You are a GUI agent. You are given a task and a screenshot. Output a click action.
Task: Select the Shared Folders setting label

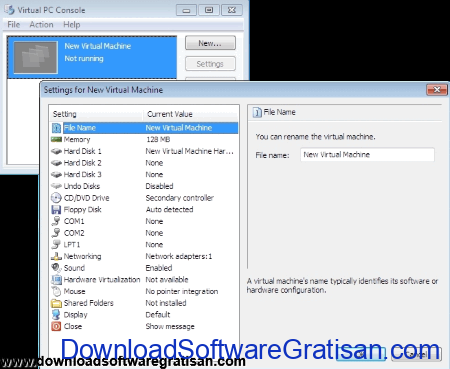point(89,303)
